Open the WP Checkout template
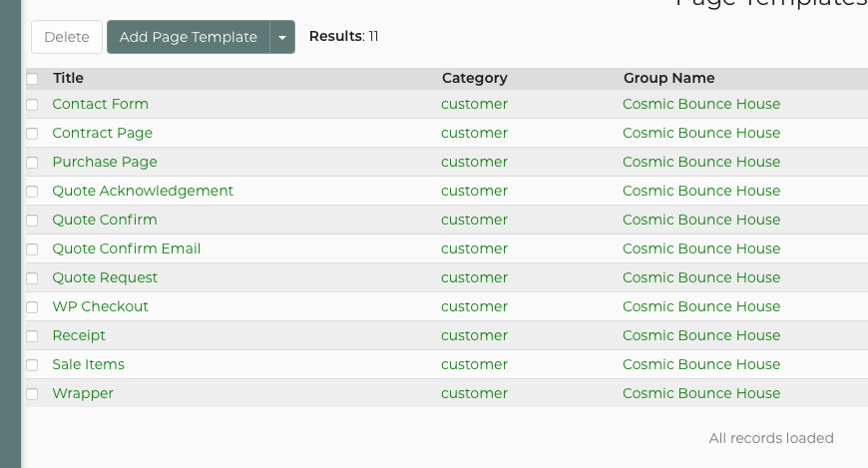Image resolution: width=868 pixels, height=468 pixels. [x=100, y=306]
